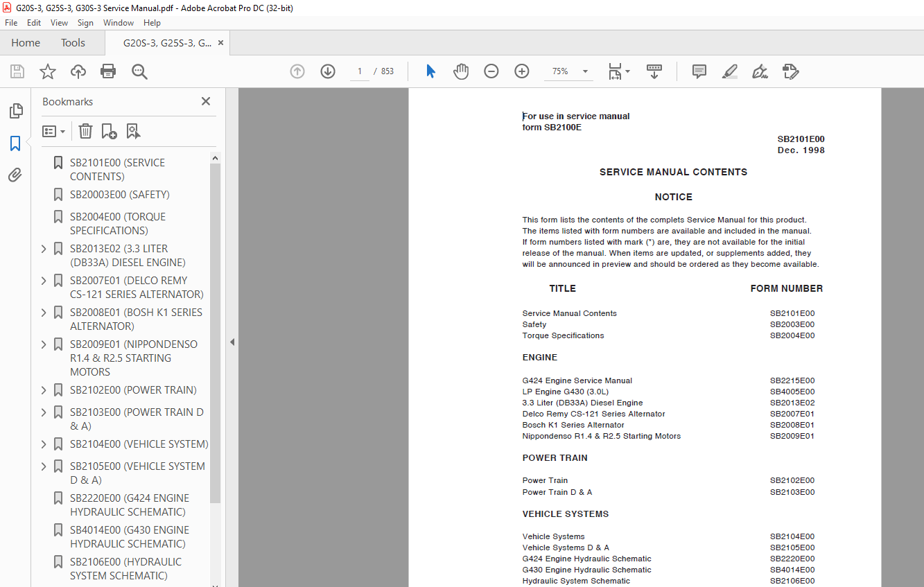Go to next page arrow

328,71
